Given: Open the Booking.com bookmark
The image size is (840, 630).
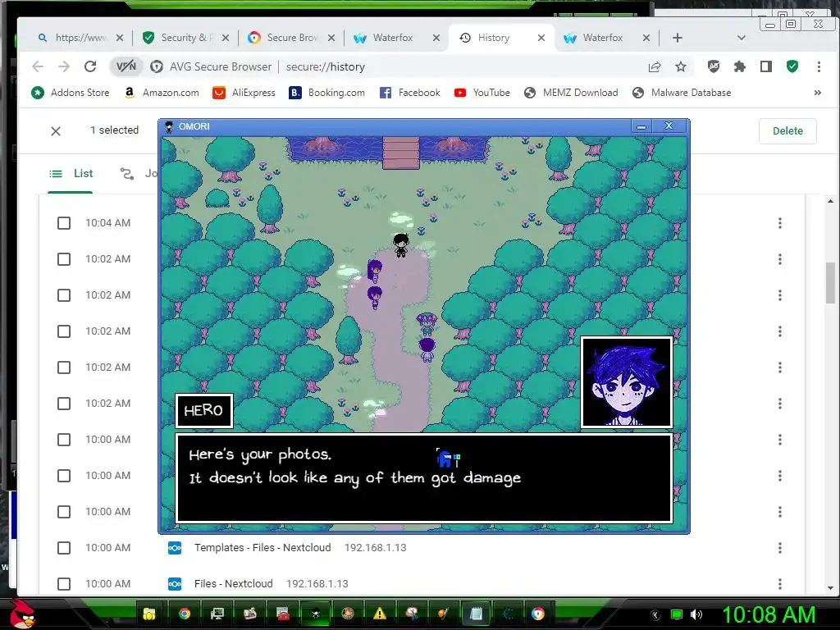Looking at the screenshot, I should (326, 92).
